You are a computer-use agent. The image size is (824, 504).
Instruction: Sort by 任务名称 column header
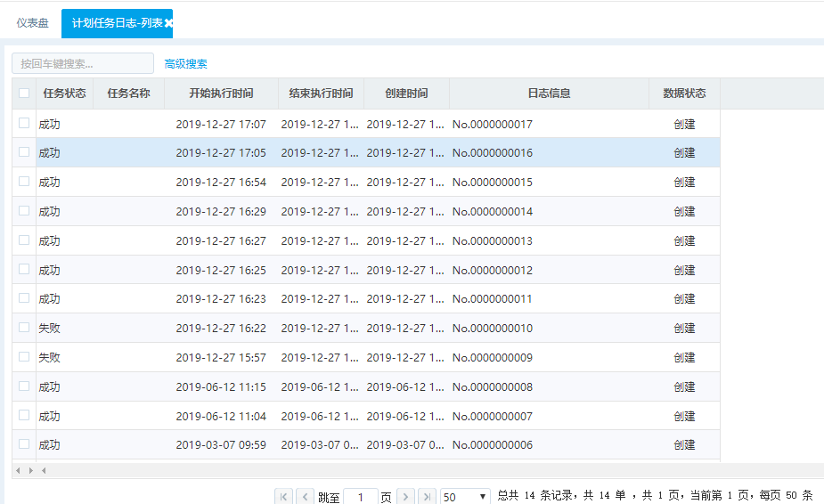click(x=129, y=93)
